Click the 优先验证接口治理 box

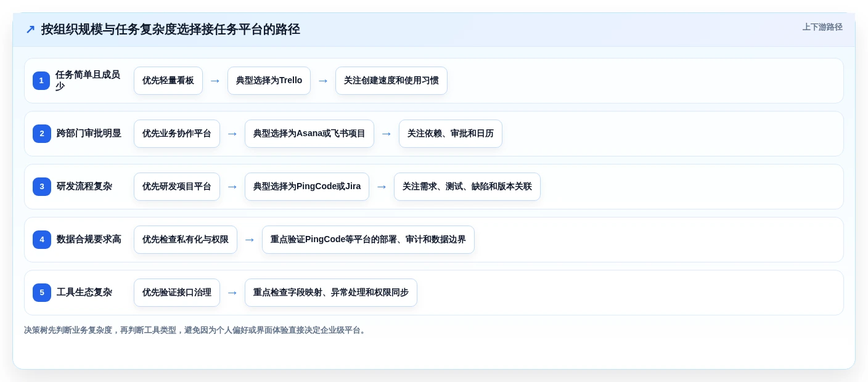point(177,293)
